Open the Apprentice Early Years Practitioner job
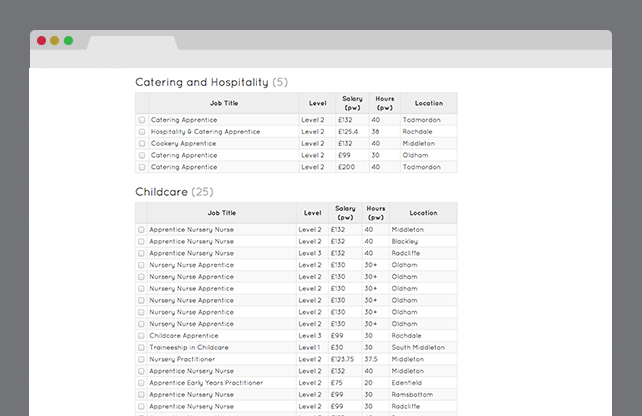Screen dimensions: 642x416 (206, 383)
